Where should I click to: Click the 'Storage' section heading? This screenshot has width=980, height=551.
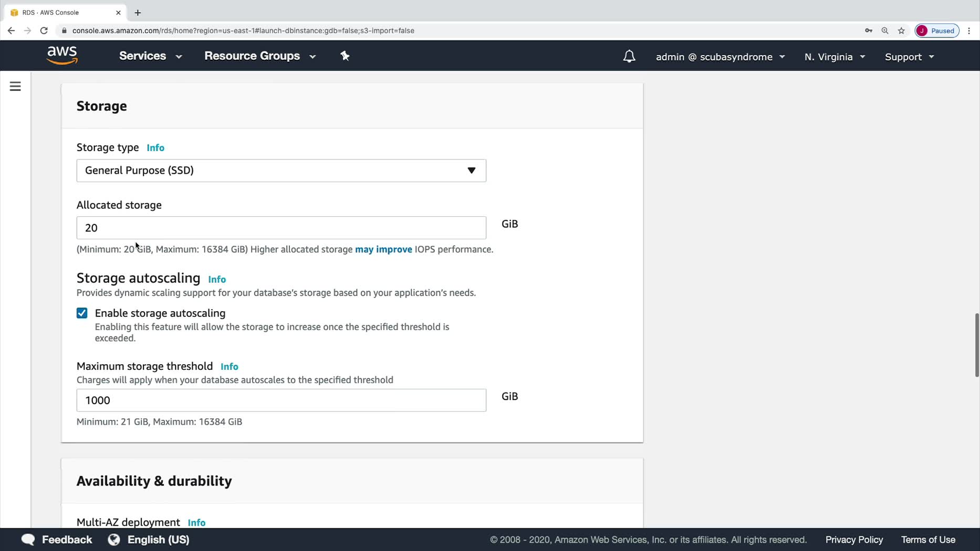tap(102, 106)
